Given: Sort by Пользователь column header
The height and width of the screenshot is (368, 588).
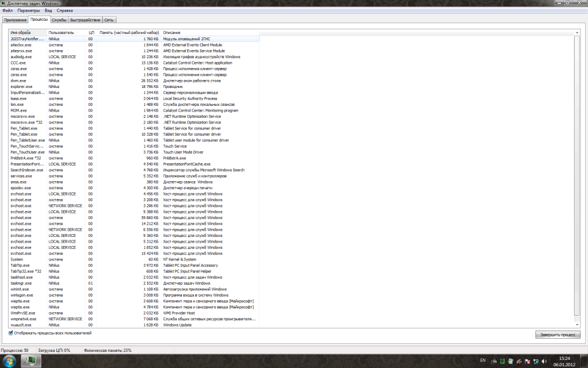Looking at the screenshot, I should (67, 33).
